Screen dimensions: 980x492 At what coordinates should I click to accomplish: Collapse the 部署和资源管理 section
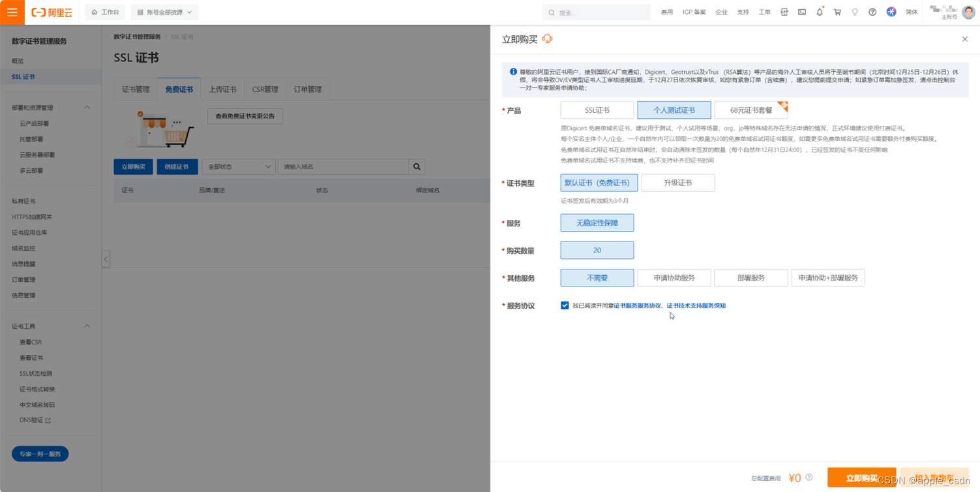point(87,108)
